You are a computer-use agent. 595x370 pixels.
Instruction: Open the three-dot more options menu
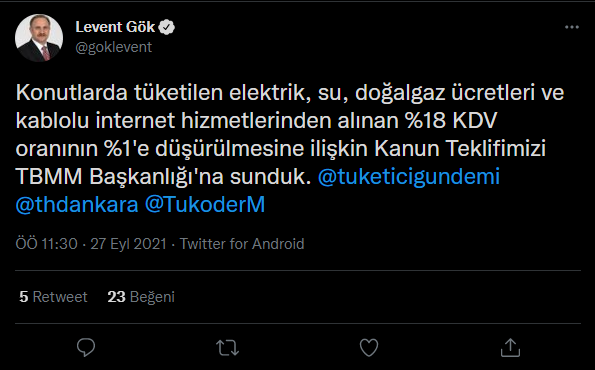click(x=572, y=27)
